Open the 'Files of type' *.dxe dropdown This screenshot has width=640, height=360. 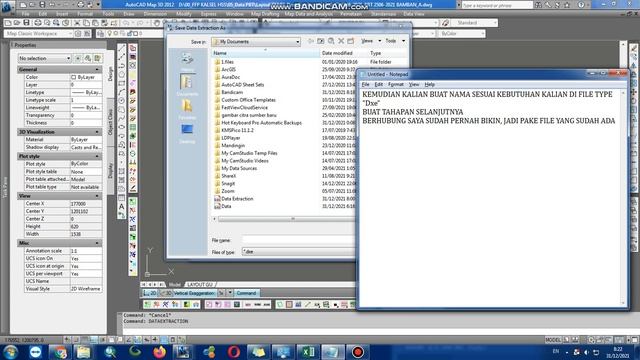(x=298, y=252)
